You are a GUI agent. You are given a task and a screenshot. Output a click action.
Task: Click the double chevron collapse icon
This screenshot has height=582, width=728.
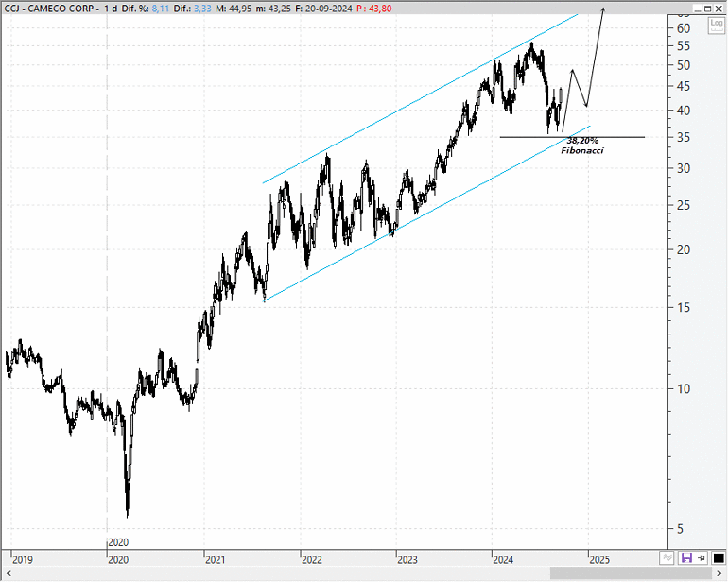pos(667,557)
